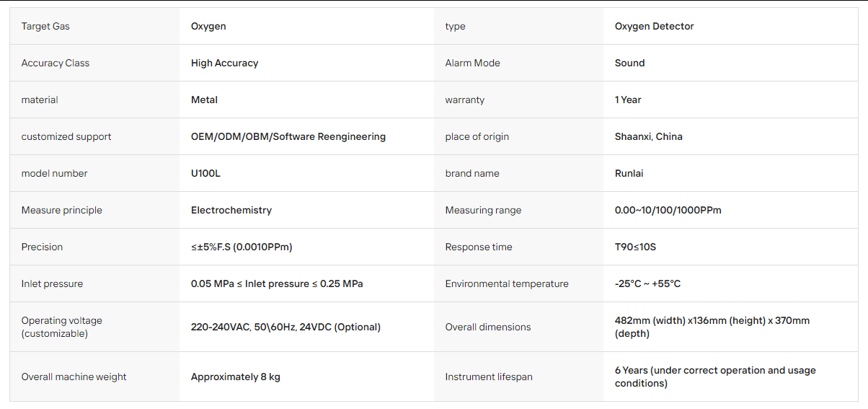This screenshot has width=868, height=409.
Task: Click the High Accuracy value
Action: point(224,63)
